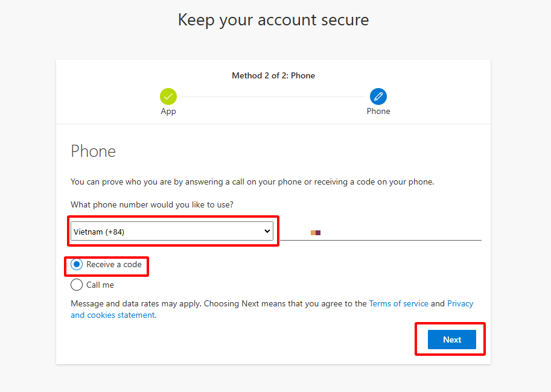Choose the "Call me" radio option
This screenshot has width=551, height=392.
tap(77, 285)
